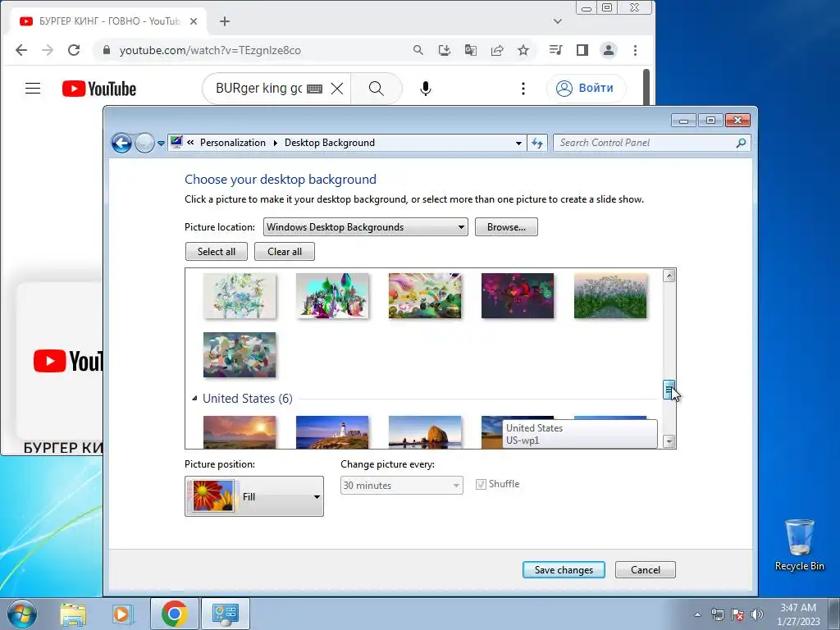Open the address bar history dropdown
Screen dimensions: 840x630
point(518,143)
